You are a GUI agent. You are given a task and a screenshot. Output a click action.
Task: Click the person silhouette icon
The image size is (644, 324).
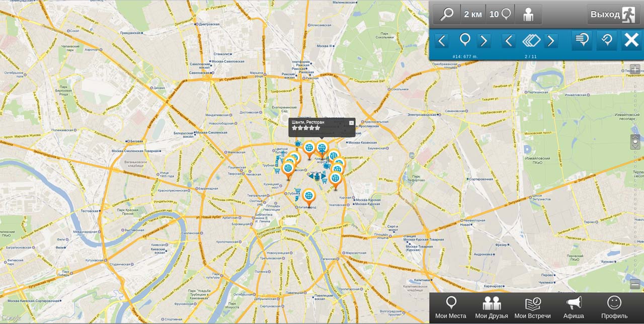point(528,14)
